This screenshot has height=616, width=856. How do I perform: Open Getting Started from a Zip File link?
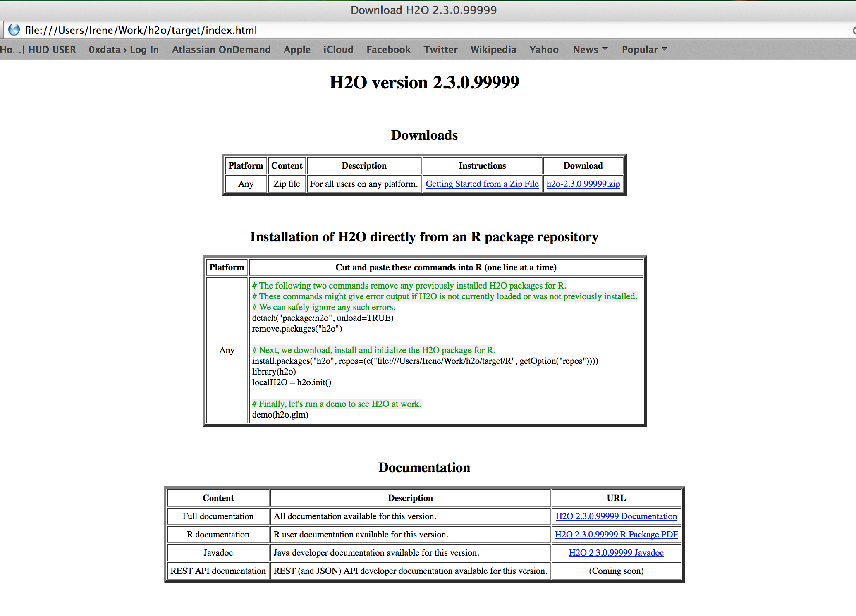pyautogui.click(x=482, y=184)
